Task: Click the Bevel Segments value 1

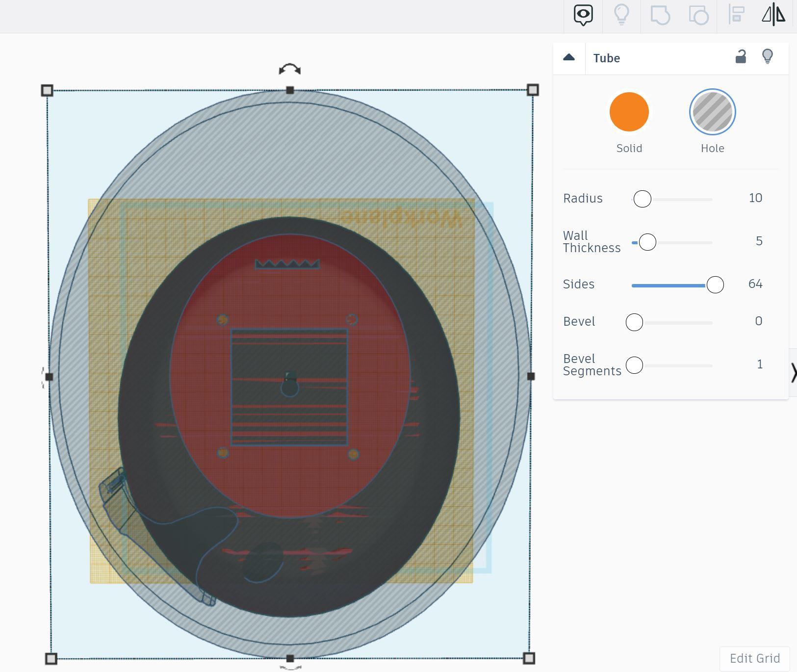Action: pos(760,364)
